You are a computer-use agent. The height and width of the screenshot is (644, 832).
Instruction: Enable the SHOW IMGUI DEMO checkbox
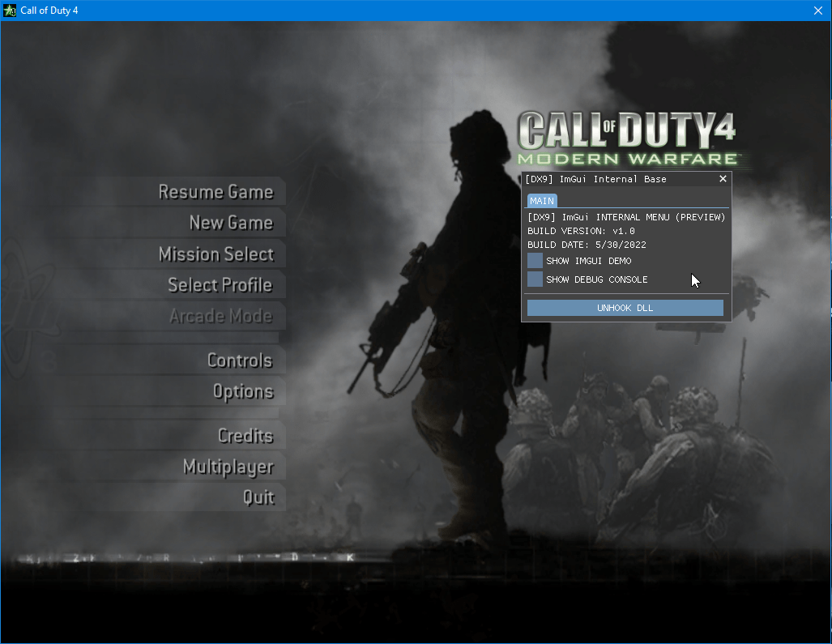pos(535,261)
